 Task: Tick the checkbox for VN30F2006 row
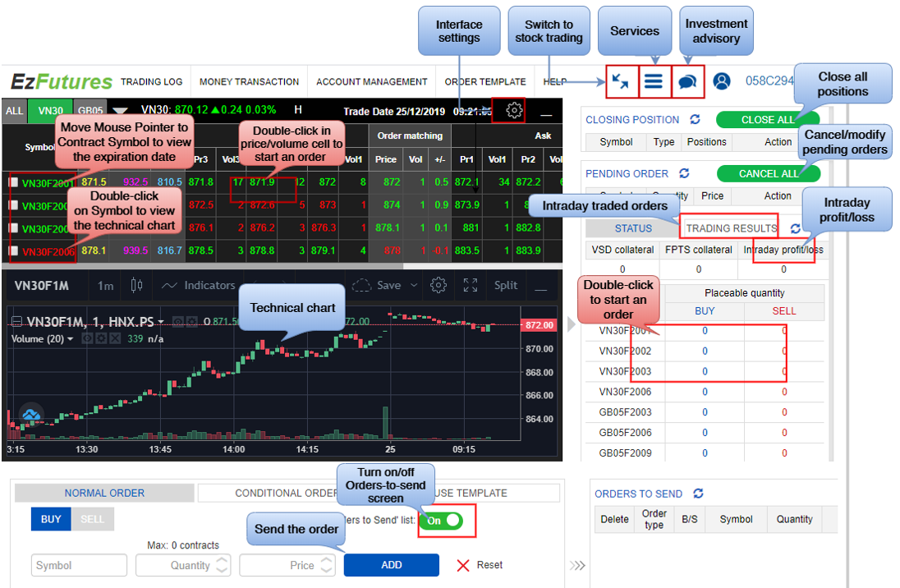click(x=13, y=250)
